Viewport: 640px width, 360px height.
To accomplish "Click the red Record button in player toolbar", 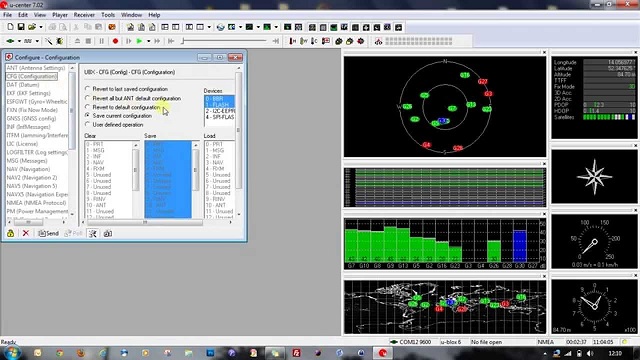I will (x=115, y=41).
